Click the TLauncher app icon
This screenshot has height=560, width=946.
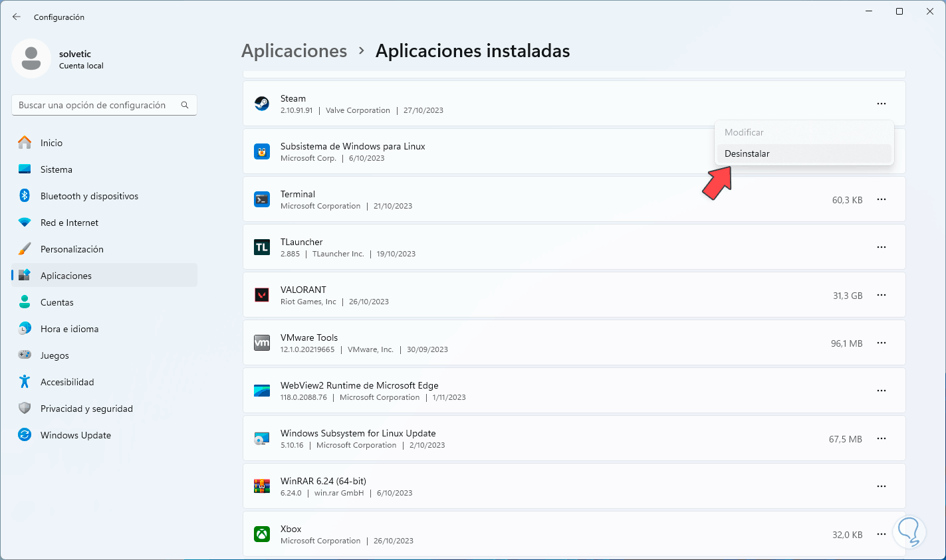262,247
